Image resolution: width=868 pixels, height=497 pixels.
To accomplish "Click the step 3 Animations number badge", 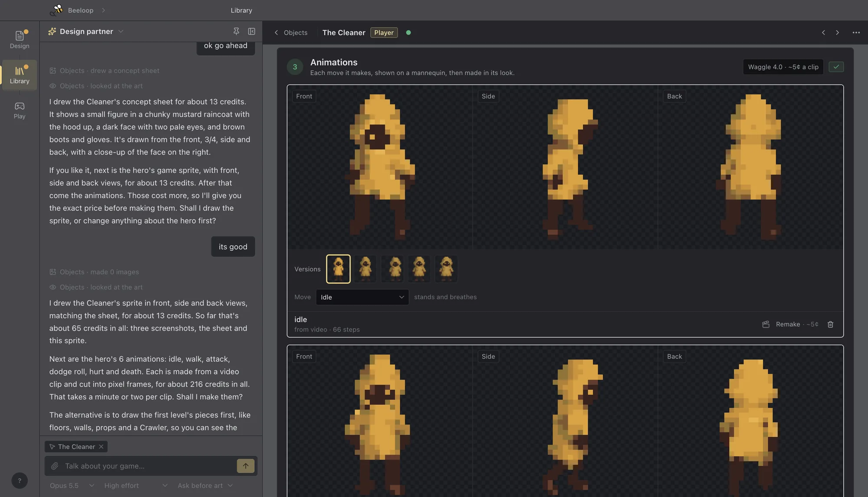I will 295,67.
